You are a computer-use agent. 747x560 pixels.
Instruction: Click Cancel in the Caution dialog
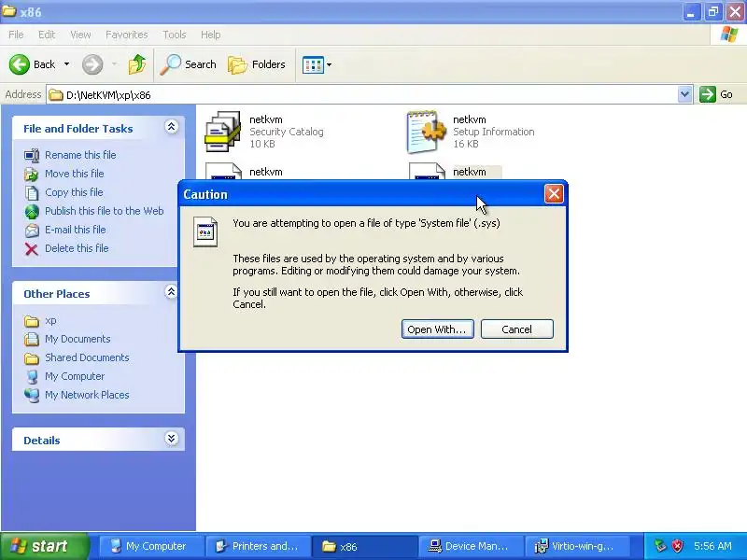[x=517, y=329]
